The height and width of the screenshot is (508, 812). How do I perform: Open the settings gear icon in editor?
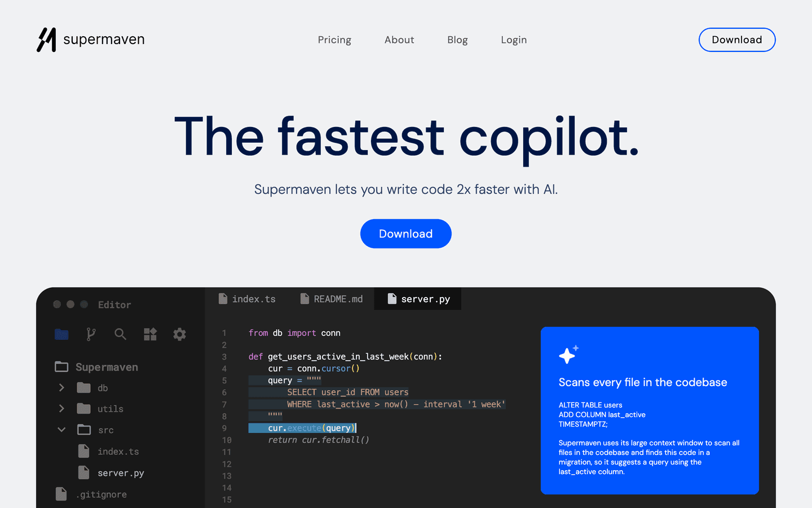[x=179, y=334]
